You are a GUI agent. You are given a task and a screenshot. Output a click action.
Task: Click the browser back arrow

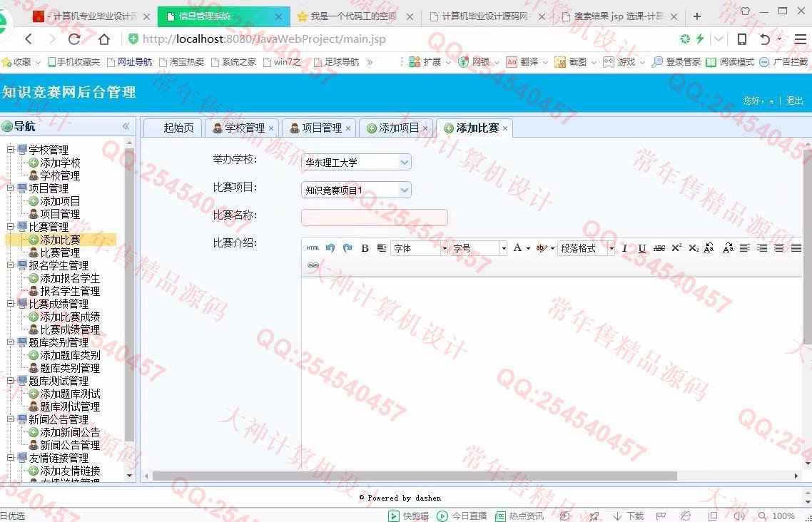coord(29,39)
